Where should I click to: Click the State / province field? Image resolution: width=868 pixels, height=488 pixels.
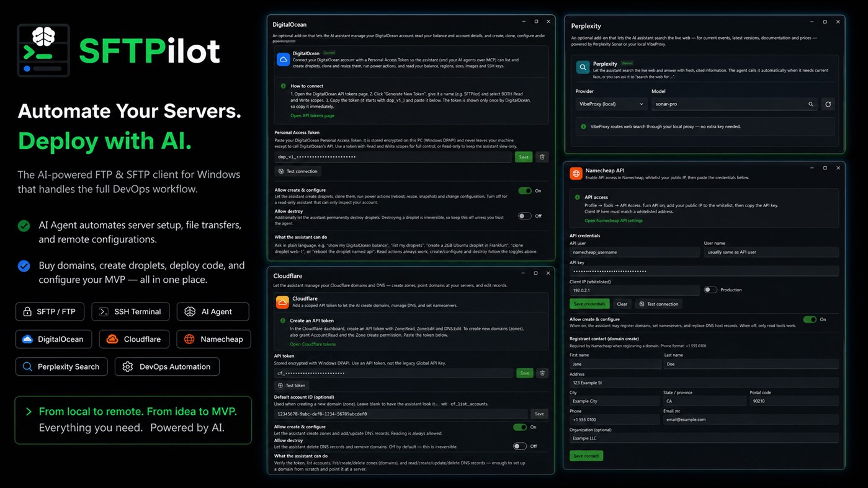pyautogui.click(x=705, y=401)
